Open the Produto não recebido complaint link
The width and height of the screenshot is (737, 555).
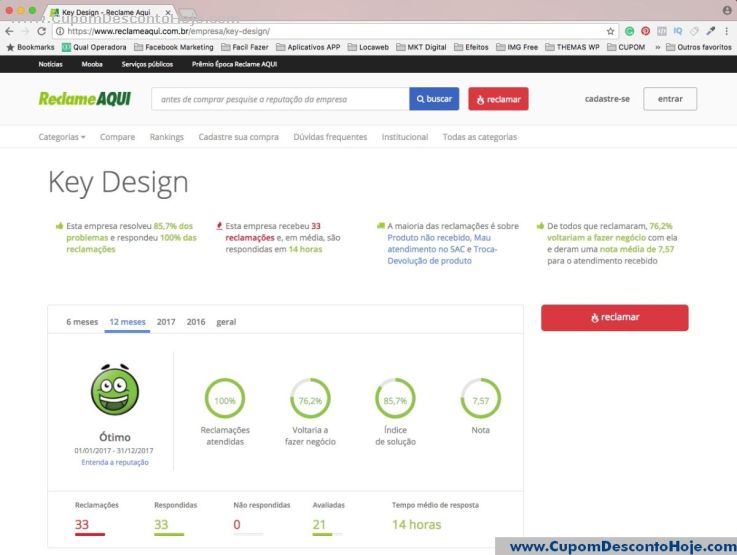[429, 238]
